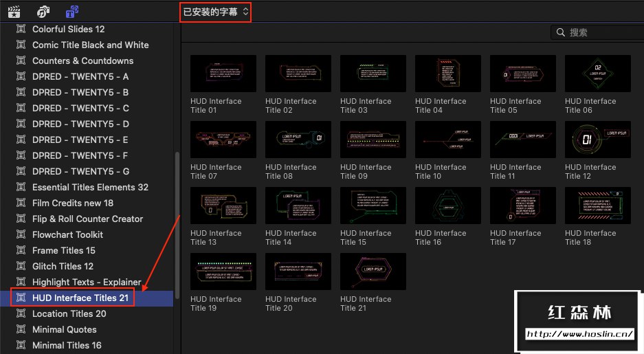Select DPRED - TWENTY5 - E category
Screen dimensions: 644x354
pos(80,140)
